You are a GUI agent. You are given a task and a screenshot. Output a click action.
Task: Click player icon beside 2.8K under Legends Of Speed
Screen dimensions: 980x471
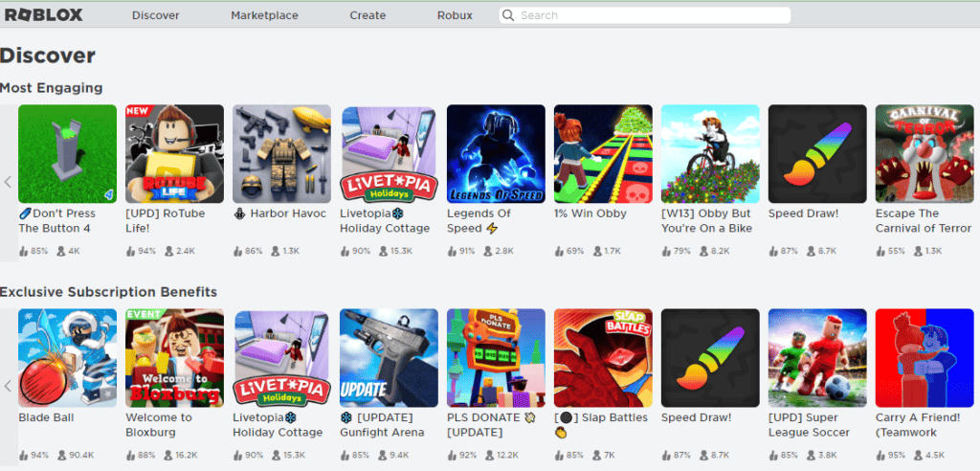pyautogui.click(x=490, y=252)
